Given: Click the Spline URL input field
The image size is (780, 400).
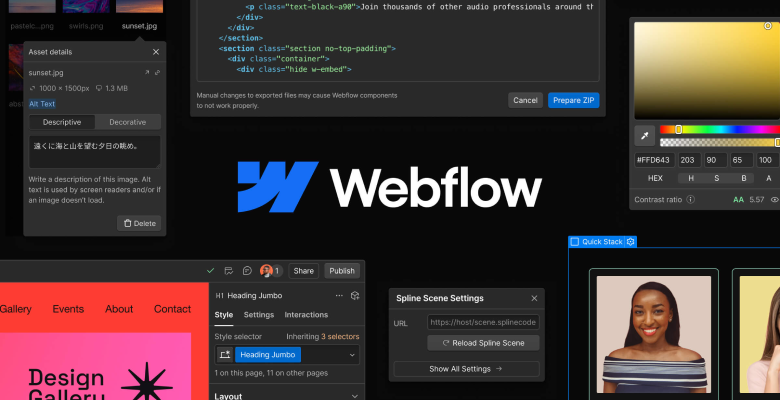Looking at the screenshot, I should (483, 322).
